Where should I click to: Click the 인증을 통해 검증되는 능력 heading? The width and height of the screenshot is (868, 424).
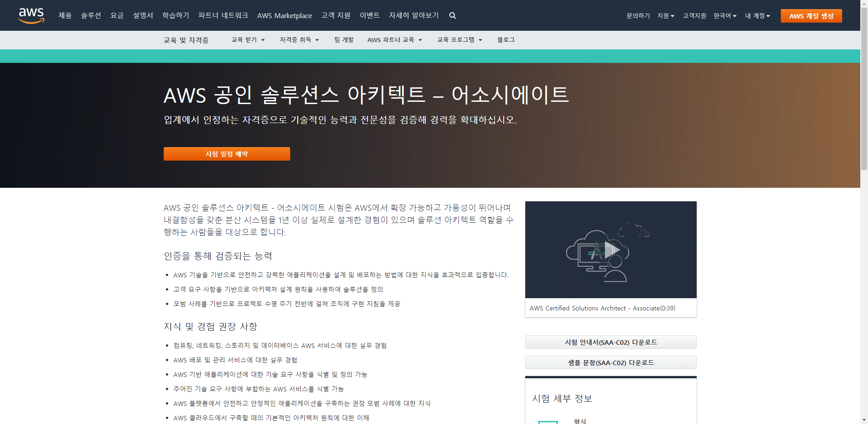click(218, 256)
